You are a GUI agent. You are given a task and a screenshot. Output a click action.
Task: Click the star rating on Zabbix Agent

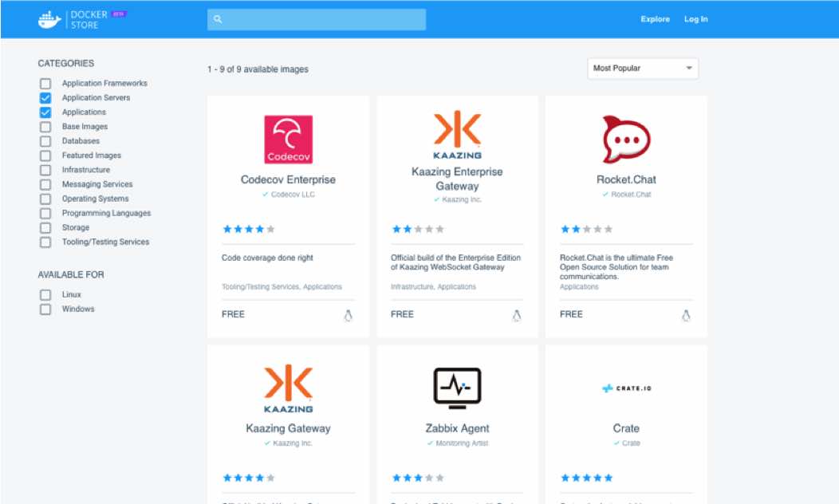(418, 478)
